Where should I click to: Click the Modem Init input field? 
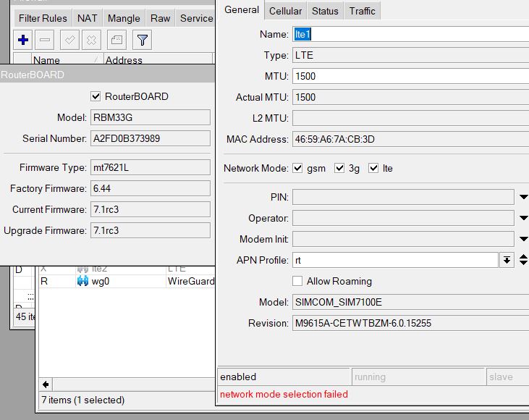(403, 239)
